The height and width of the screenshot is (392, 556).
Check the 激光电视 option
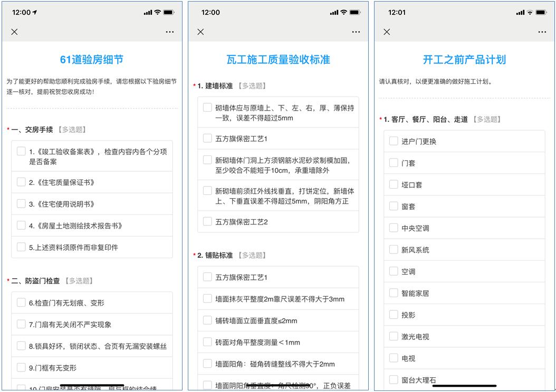point(393,336)
